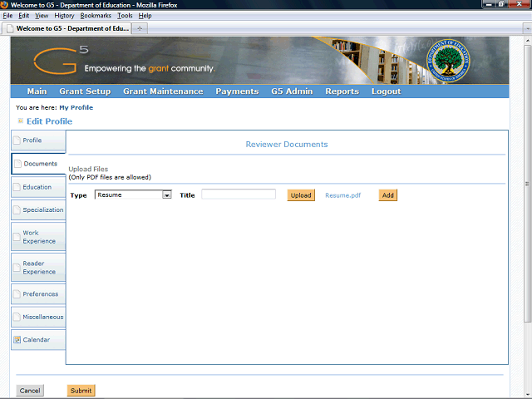Select the Reader Experience side tab
This screenshot has width=532, height=399.
38,268
